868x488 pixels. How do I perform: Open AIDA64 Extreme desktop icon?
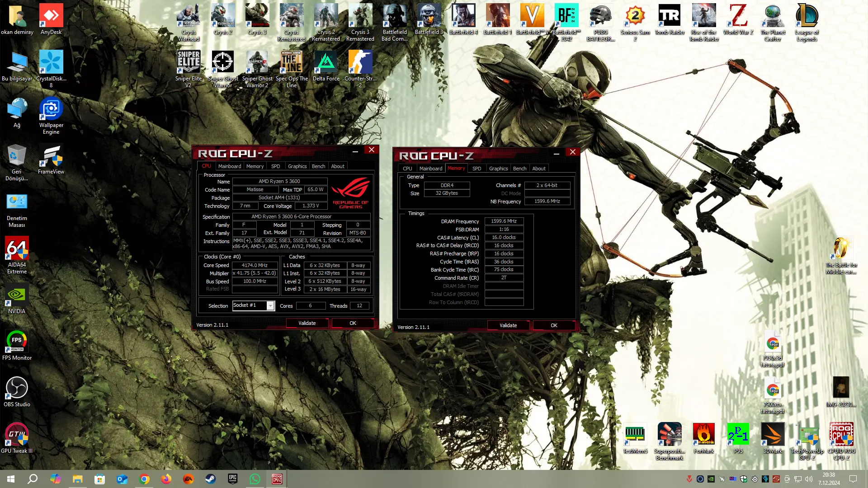17,255
